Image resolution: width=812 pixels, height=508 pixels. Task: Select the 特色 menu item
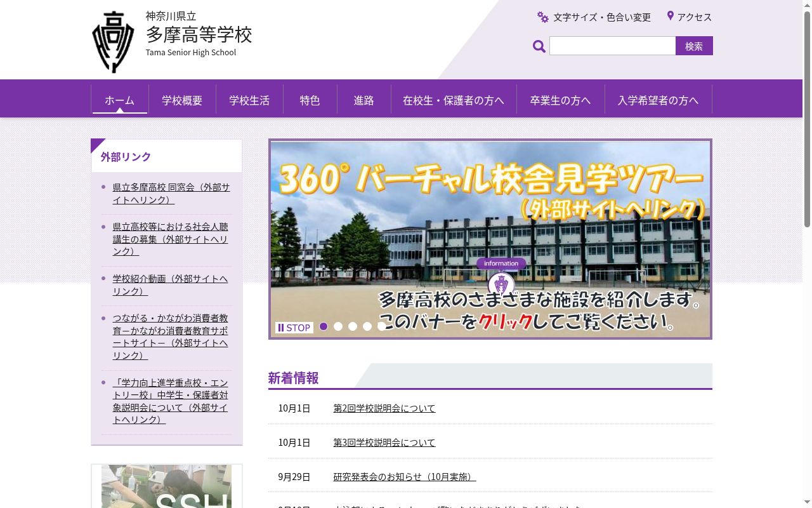(x=310, y=100)
